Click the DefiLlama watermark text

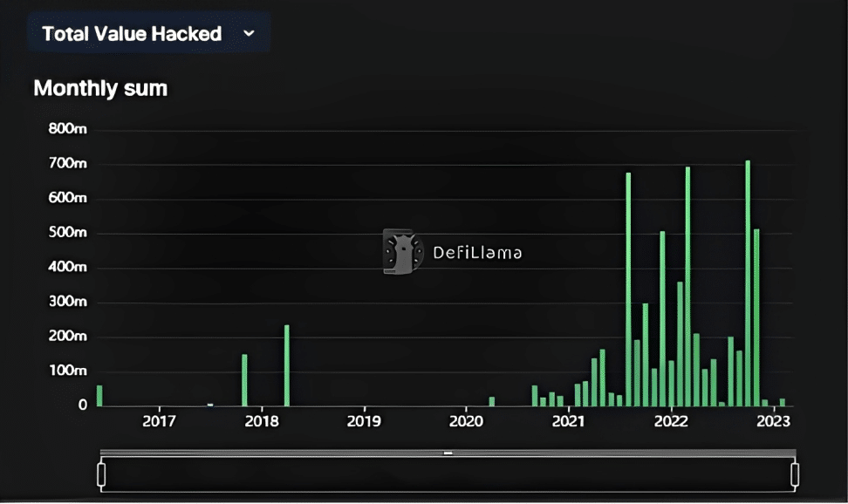[477, 253]
